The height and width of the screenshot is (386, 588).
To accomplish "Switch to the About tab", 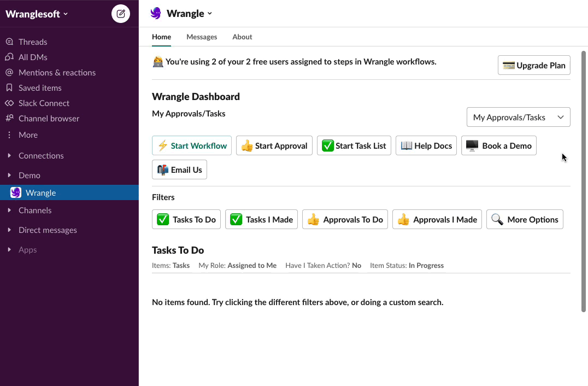I will click(x=242, y=37).
